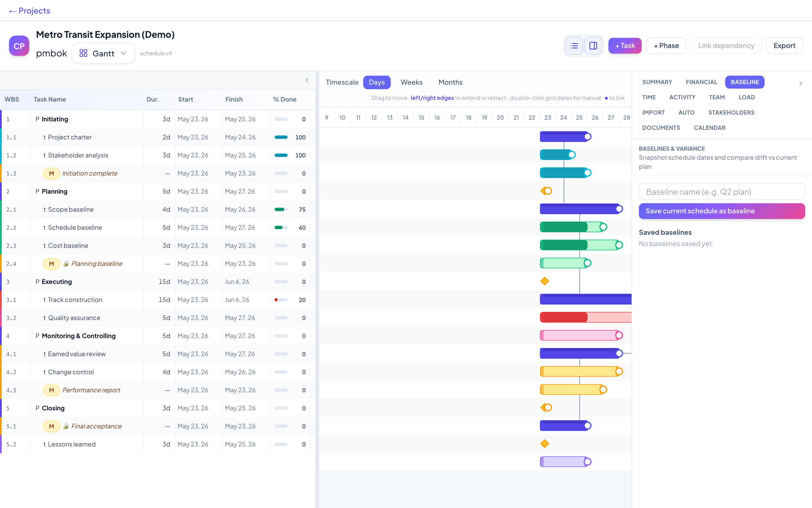812x508 pixels.
Task: Expand the right panel tabs arrow
Action: click(x=801, y=83)
